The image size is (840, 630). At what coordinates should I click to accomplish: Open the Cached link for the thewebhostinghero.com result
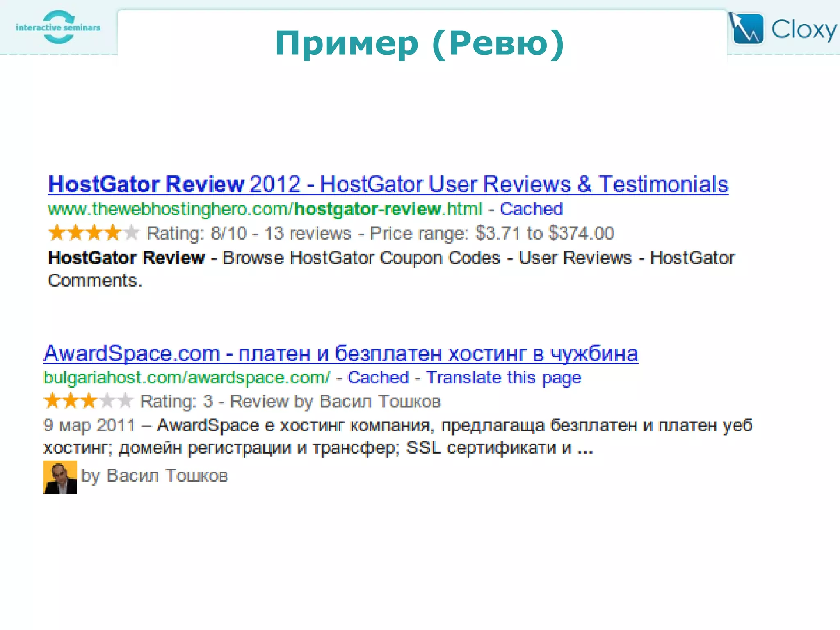[x=531, y=209]
